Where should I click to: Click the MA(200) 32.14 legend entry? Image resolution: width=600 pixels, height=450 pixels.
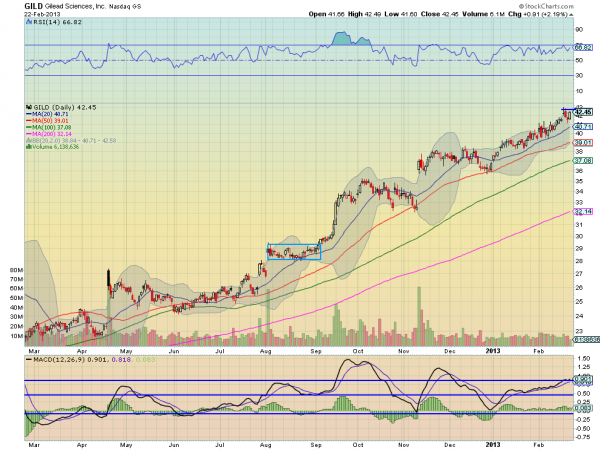(x=49, y=134)
